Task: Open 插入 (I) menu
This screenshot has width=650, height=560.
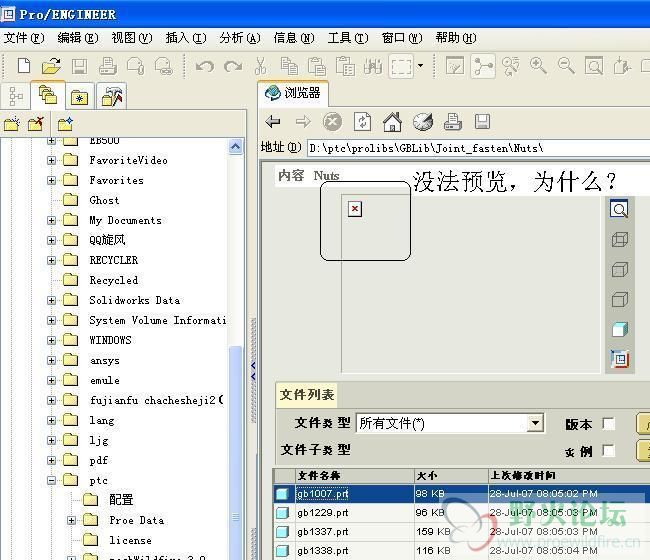Action: coord(186,38)
